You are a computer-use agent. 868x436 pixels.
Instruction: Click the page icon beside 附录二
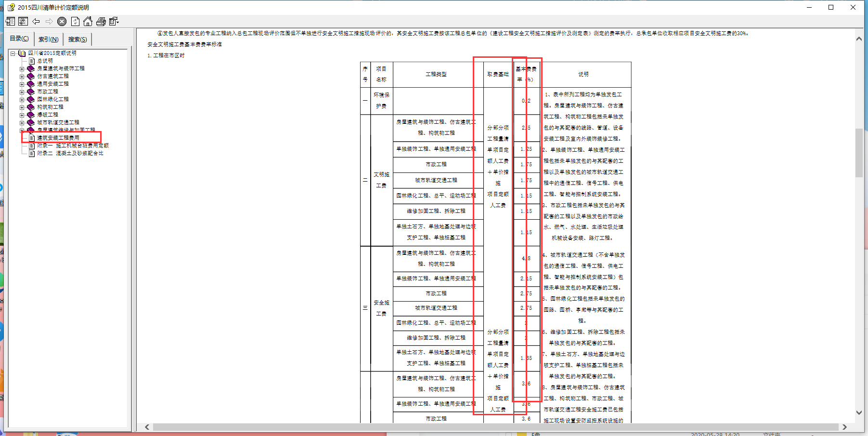pos(32,153)
